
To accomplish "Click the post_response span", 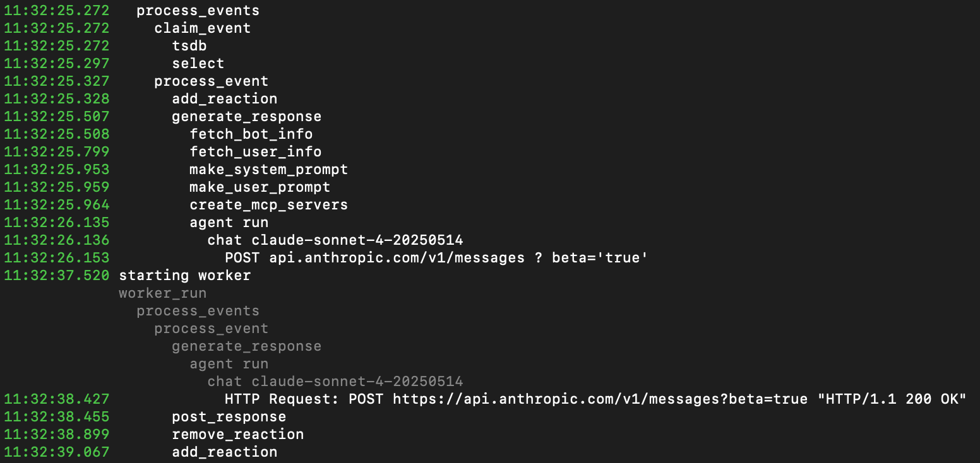I will pos(229,417).
